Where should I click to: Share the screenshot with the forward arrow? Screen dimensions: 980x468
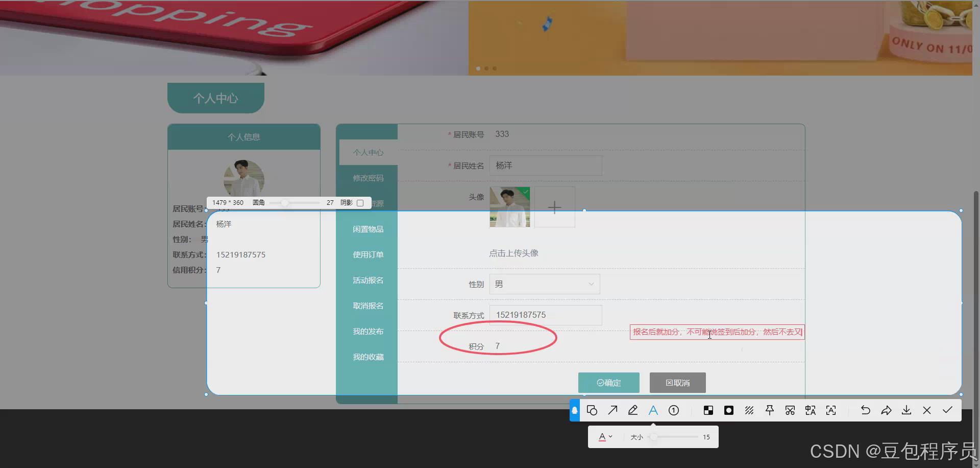coord(886,410)
